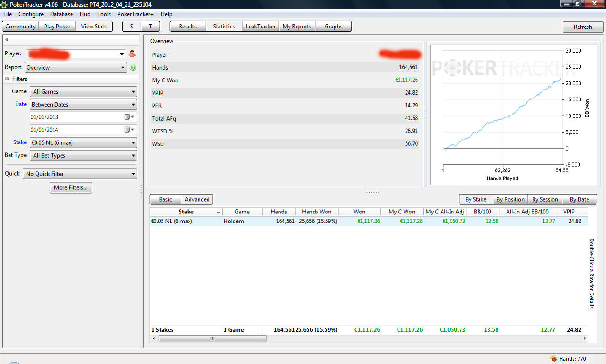606x364 pixels.
Task: Click the More Filters... button
Action: tap(71, 187)
